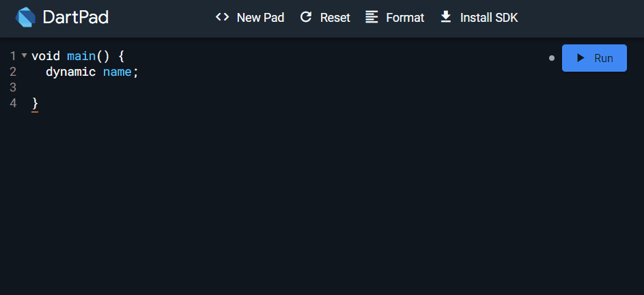The image size is (644, 295).
Task: Click line number 3 in gutter
Action: [x=13, y=87]
